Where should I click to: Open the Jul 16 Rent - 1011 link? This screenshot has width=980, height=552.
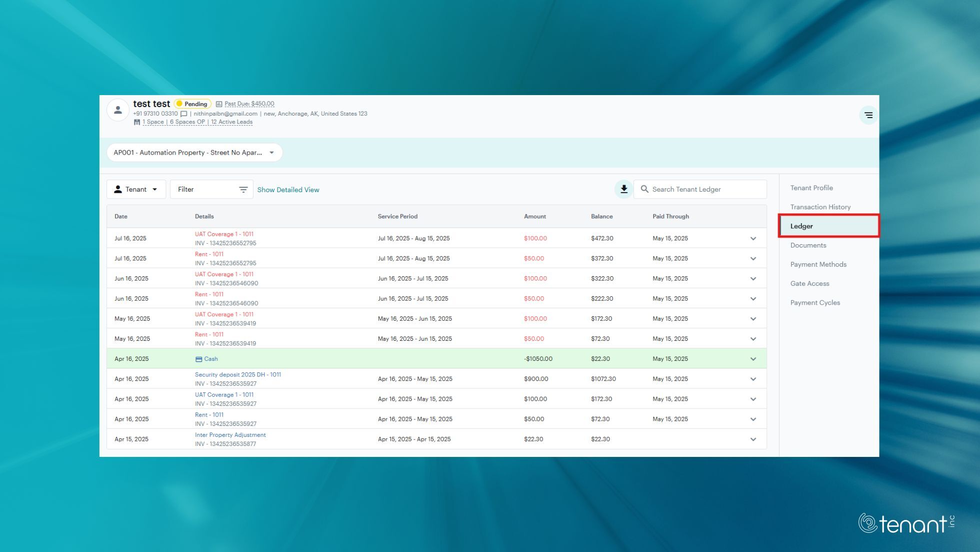click(209, 254)
